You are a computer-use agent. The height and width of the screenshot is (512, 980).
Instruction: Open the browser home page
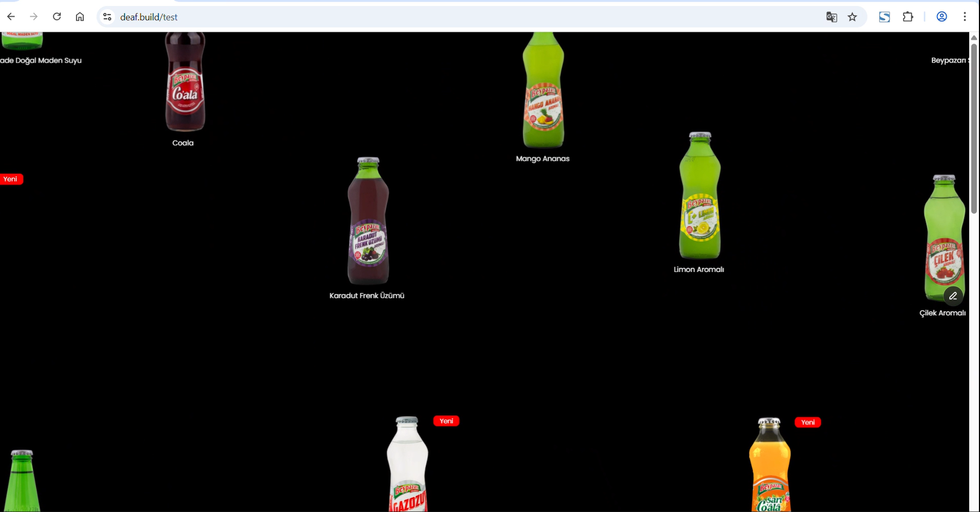point(80,17)
